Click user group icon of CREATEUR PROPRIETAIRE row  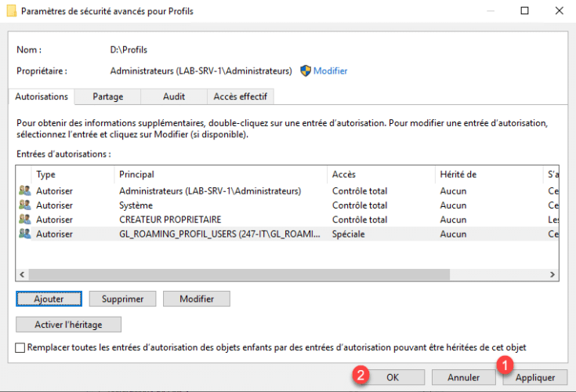[x=25, y=220]
